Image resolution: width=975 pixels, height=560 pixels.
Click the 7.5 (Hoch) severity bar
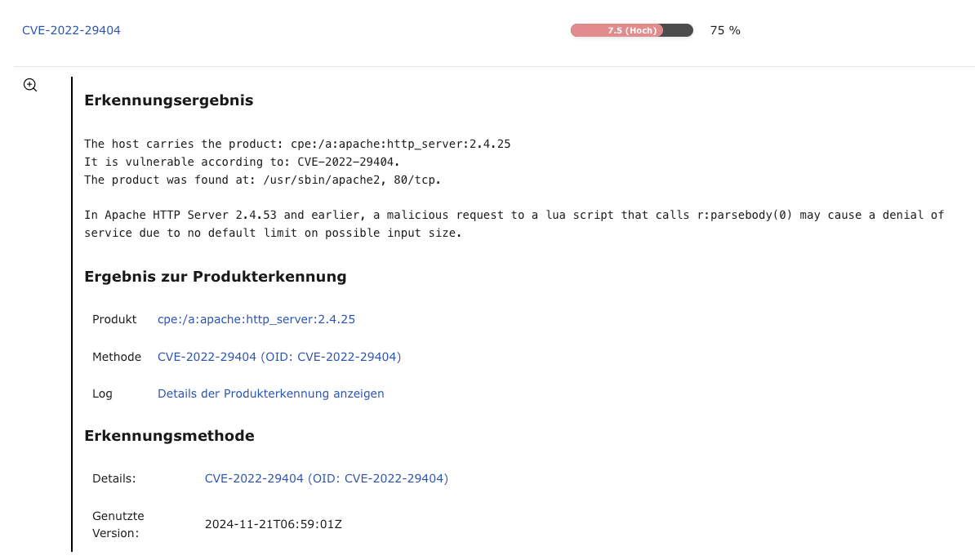pyautogui.click(x=631, y=30)
